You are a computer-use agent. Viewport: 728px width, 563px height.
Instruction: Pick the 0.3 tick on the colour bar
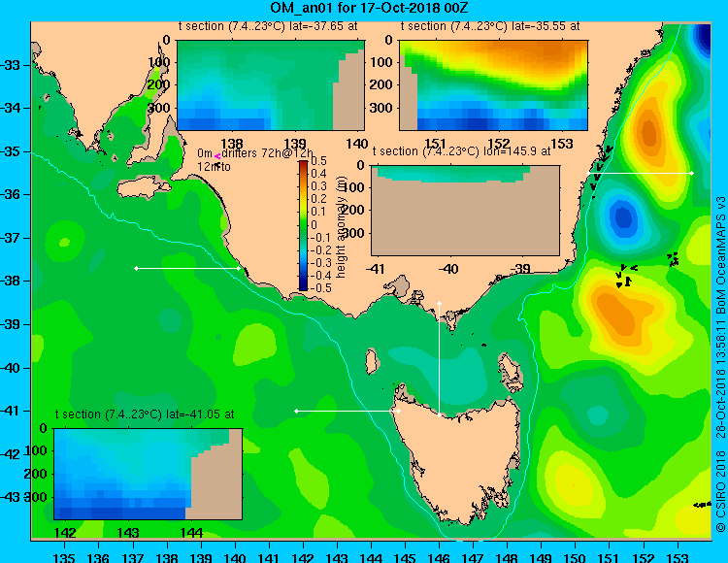tap(318, 186)
